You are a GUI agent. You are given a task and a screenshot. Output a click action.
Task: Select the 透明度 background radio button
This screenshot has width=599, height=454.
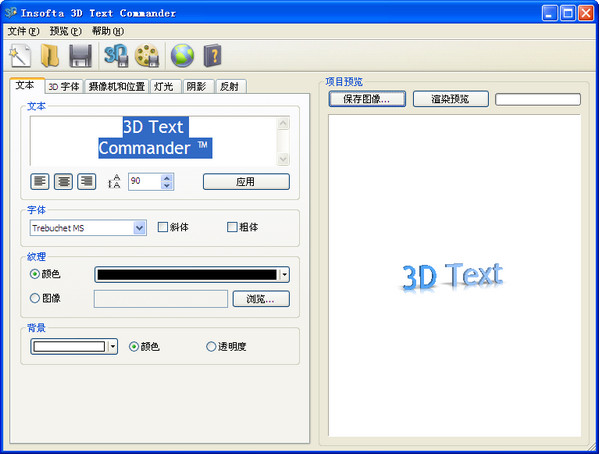211,347
